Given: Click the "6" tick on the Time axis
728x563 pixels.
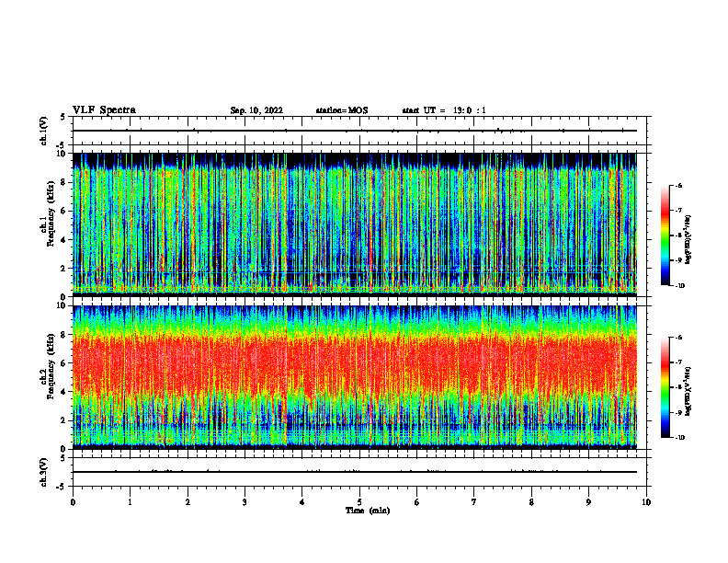Looking at the screenshot, I should click(417, 502).
